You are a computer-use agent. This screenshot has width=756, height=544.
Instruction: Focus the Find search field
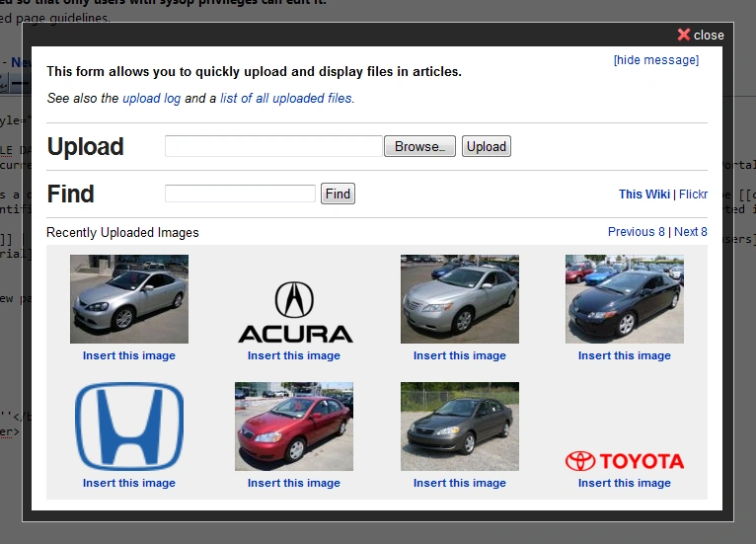point(240,194)
